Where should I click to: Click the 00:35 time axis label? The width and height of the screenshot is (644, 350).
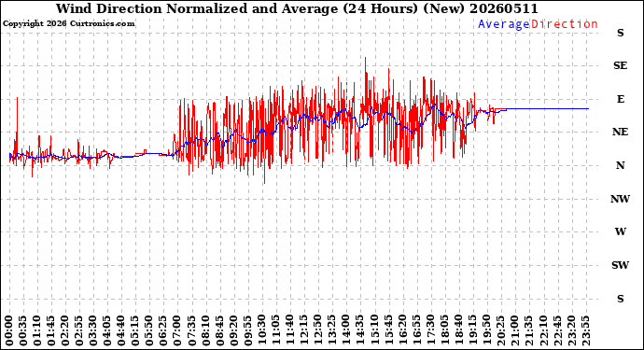coord(23,330)
